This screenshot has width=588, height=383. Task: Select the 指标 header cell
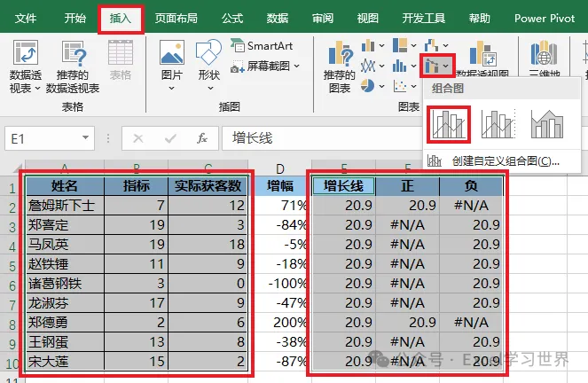pos(136,186)
